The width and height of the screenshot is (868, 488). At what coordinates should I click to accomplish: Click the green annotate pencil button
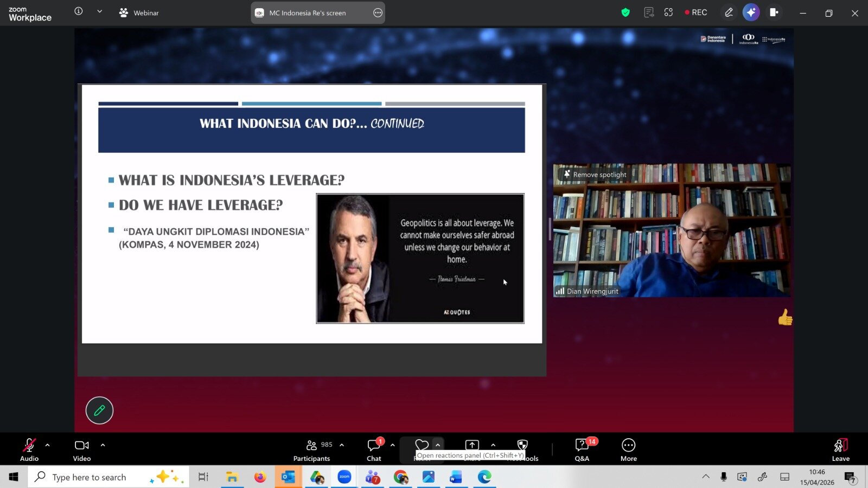pos(99,410)
